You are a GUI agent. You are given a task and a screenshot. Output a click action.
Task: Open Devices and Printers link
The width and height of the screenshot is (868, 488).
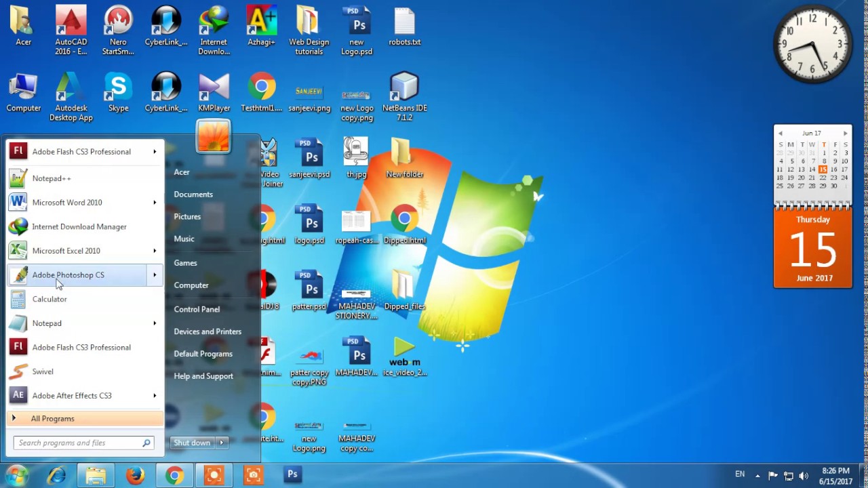[208, 331]
